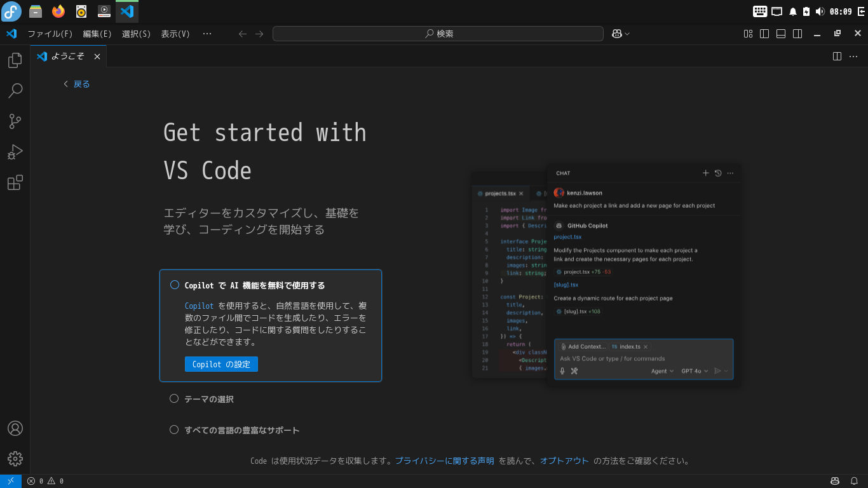
Task: Expand the すべての言語の豊富なサポート step
Action: (242, 430)
